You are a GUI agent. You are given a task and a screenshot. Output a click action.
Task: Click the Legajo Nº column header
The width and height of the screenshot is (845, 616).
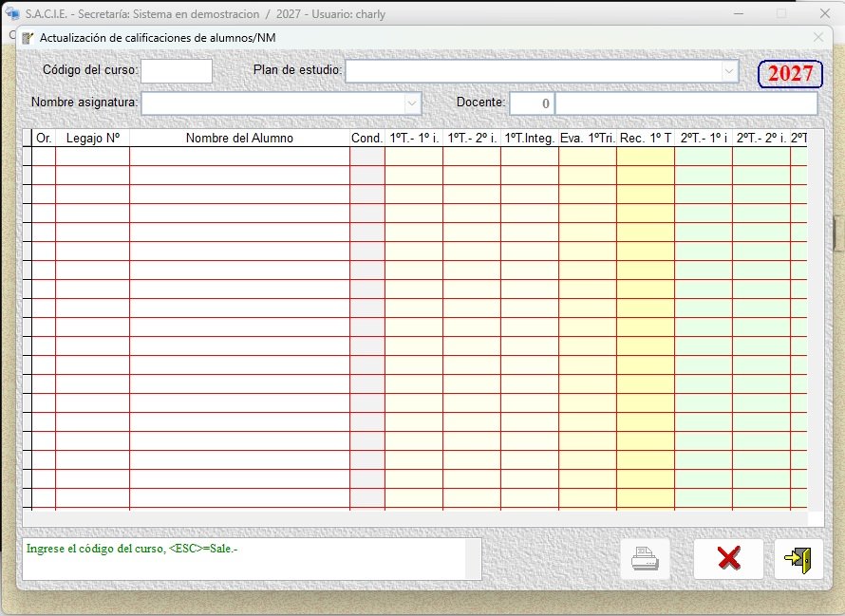[93, 139]
